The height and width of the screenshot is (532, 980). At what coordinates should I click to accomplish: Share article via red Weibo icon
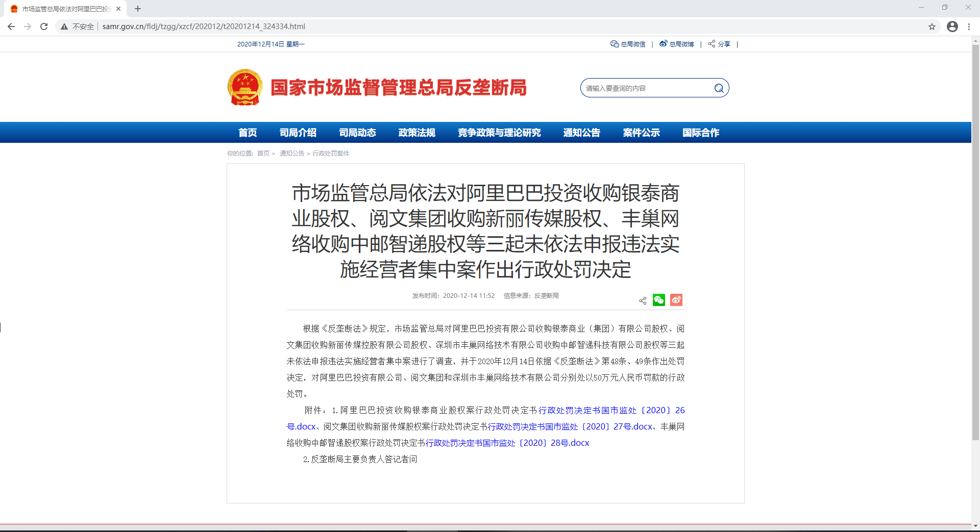[x=676, y=300]
